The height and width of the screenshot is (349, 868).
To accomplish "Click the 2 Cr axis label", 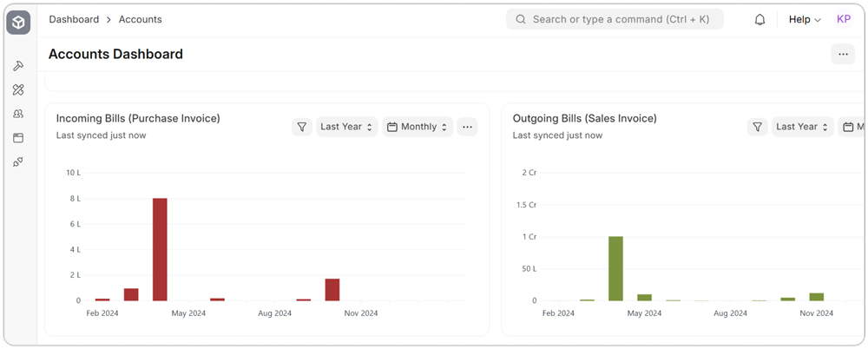I will click(x=529, y=173).
